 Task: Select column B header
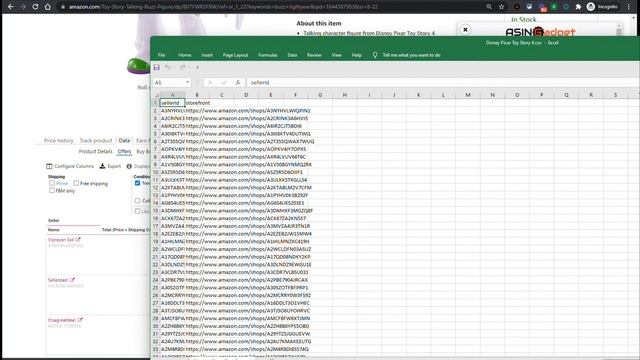click(197, 95)
